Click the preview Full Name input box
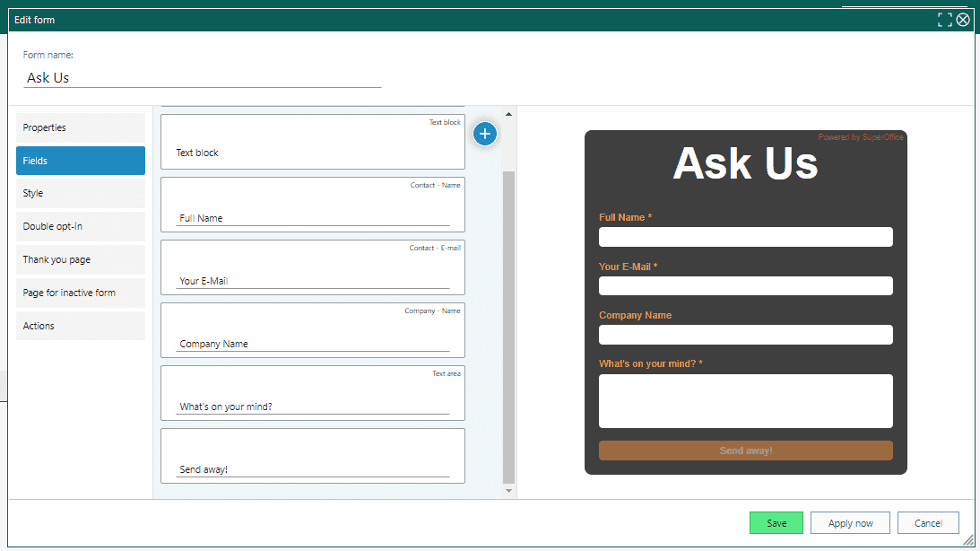This screenshot has width=980, height=551. 746,236
